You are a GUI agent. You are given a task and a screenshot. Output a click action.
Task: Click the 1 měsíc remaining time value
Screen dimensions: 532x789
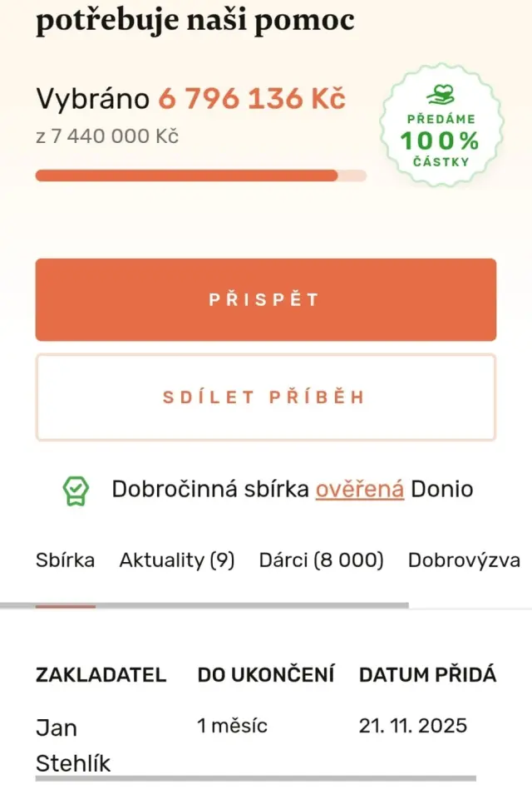tap(232, 726)
